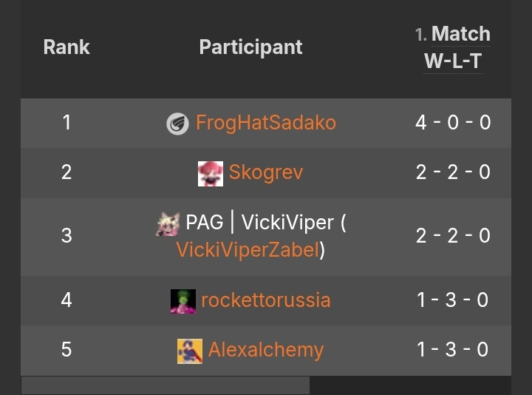Click the Rank column header

66,47
